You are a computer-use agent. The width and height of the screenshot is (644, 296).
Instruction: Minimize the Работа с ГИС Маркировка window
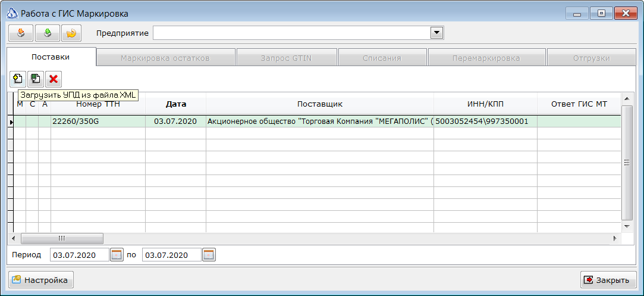pos(577,14)
